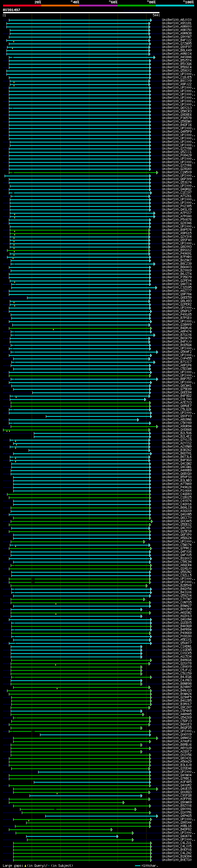The height and width of the screenshot is (868, 197).
Task: Select the query name AV391497
Action: coord(11,10)
